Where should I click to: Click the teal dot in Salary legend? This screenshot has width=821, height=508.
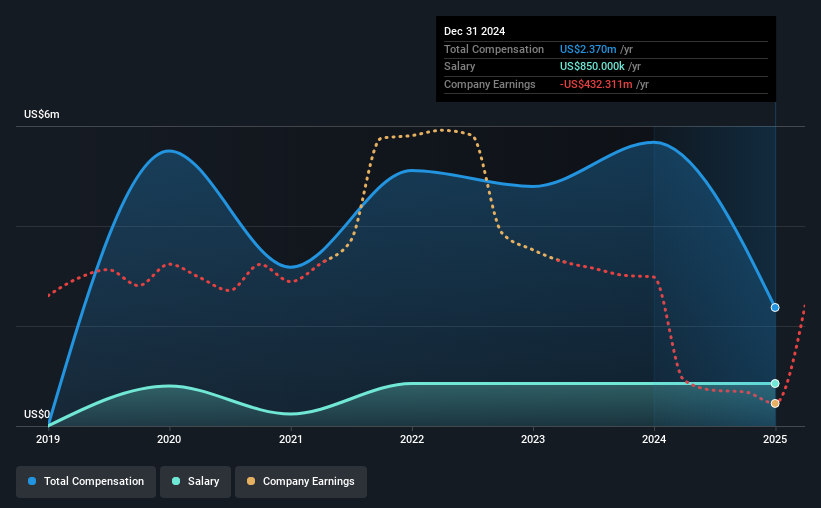coord(176,481)
